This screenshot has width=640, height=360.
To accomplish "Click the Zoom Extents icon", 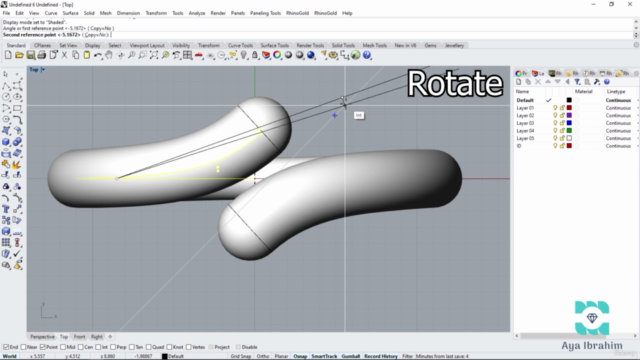I will [x=154, y=55].
